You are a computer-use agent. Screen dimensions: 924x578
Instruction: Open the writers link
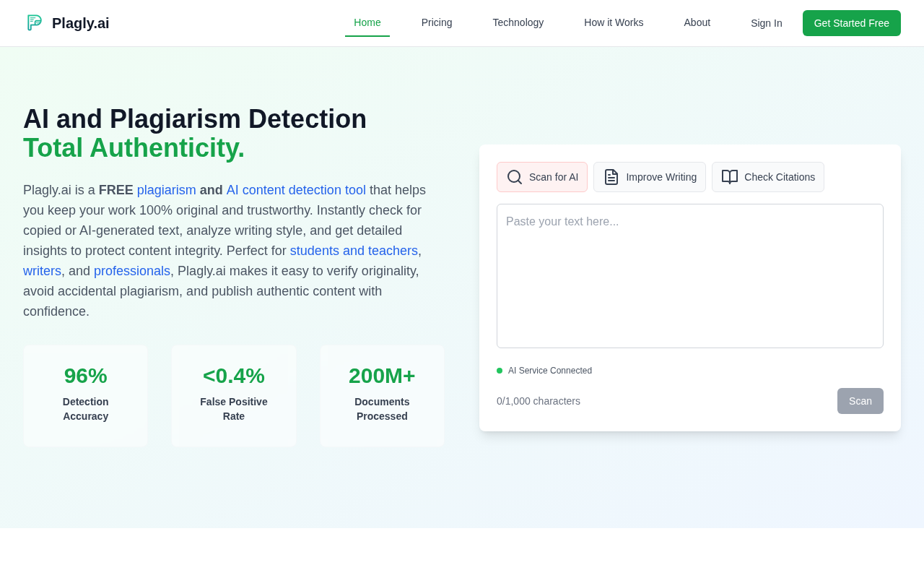coord(42,271)
